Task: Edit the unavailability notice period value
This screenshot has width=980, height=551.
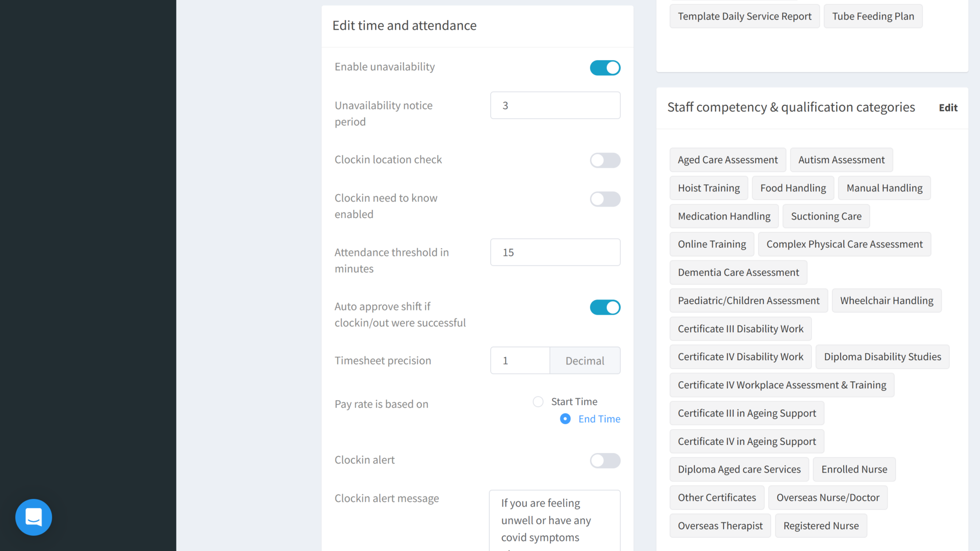Action: 555,105
